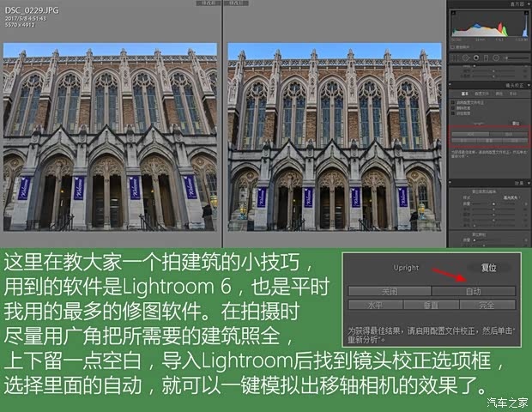The height and width of the screenshot is (412, 532).
Task: Switch to the 颜色 tab
Action: [499, 94]
